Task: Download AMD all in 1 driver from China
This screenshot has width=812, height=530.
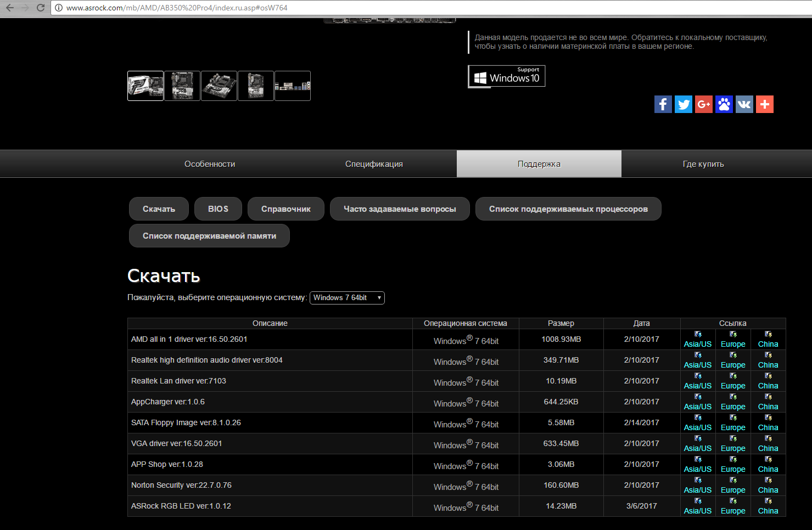Action: click(x=768, y=339)
